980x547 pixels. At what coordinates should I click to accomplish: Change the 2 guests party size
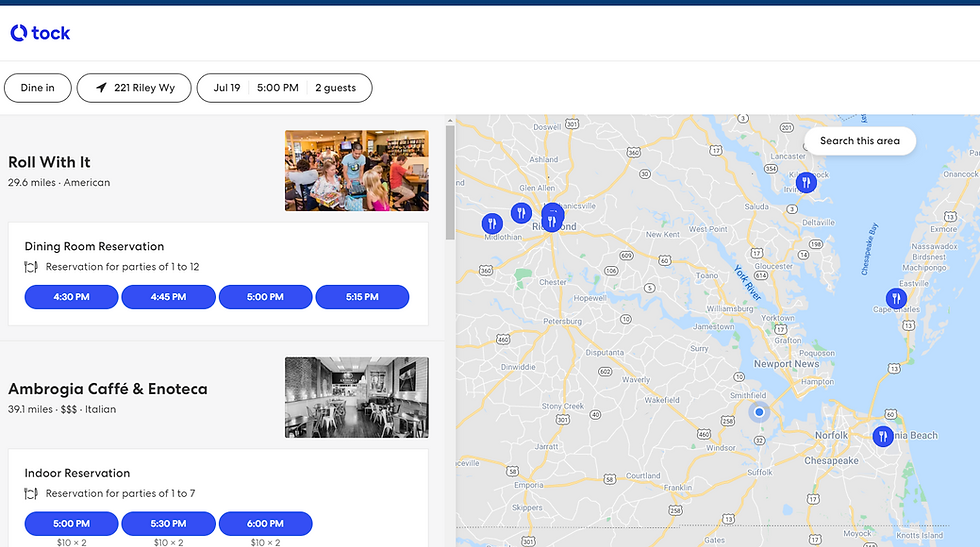point(336,88)
